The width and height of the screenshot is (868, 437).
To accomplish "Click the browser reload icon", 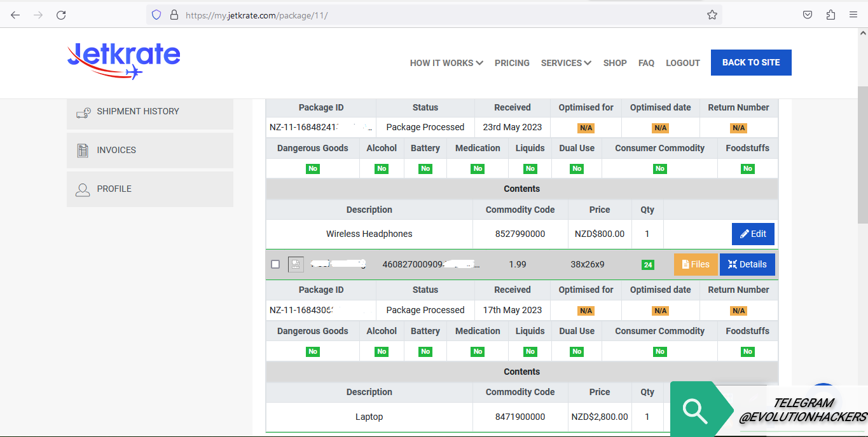I will click(x=61, y=15).
